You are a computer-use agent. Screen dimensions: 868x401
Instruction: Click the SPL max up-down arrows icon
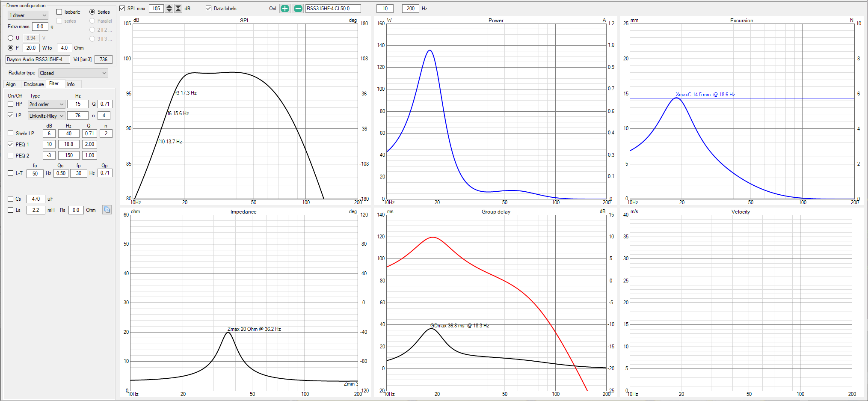pyautogui.click(x=169, y=9)
